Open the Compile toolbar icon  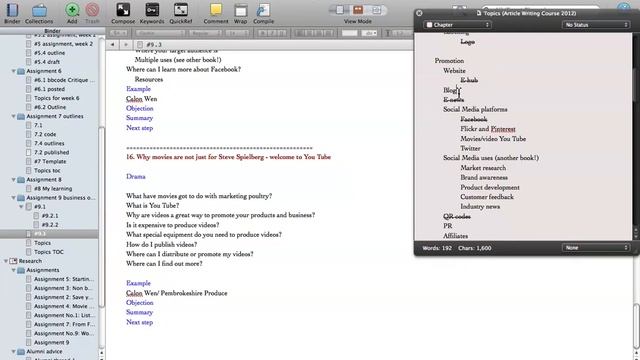[263, 10]
